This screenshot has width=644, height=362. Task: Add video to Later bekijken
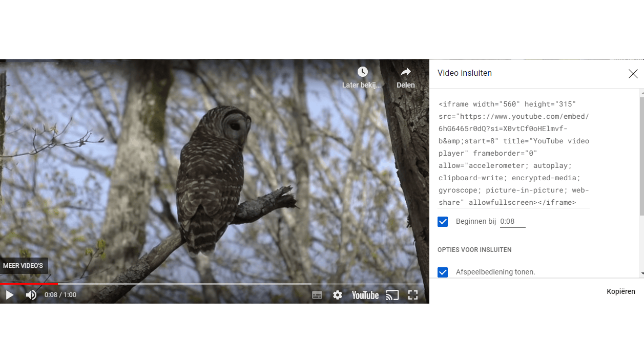(x=362, y=77)
